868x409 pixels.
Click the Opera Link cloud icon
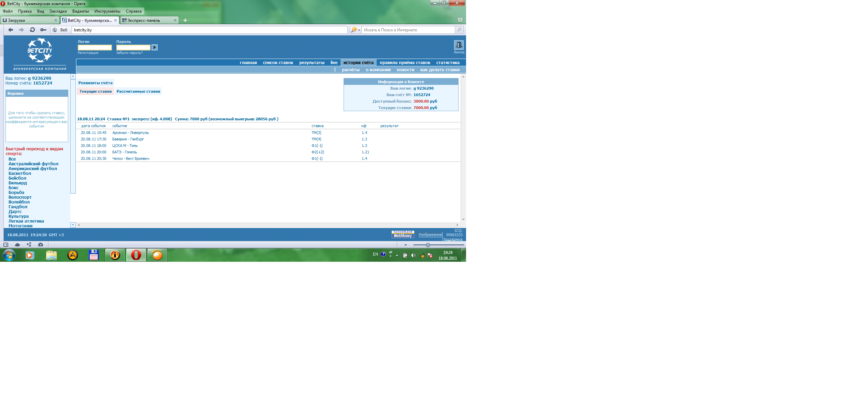[x=17, y=245]
